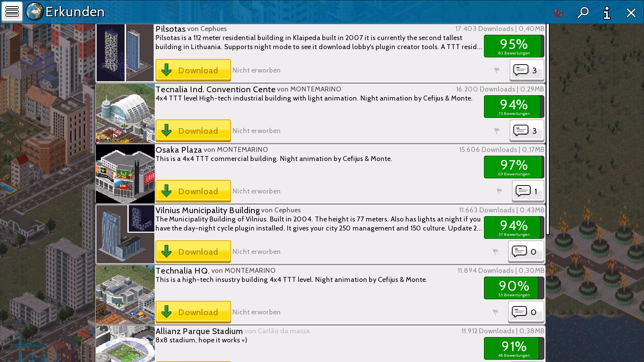Open the hamburger menu at top left

pos(12,12)
